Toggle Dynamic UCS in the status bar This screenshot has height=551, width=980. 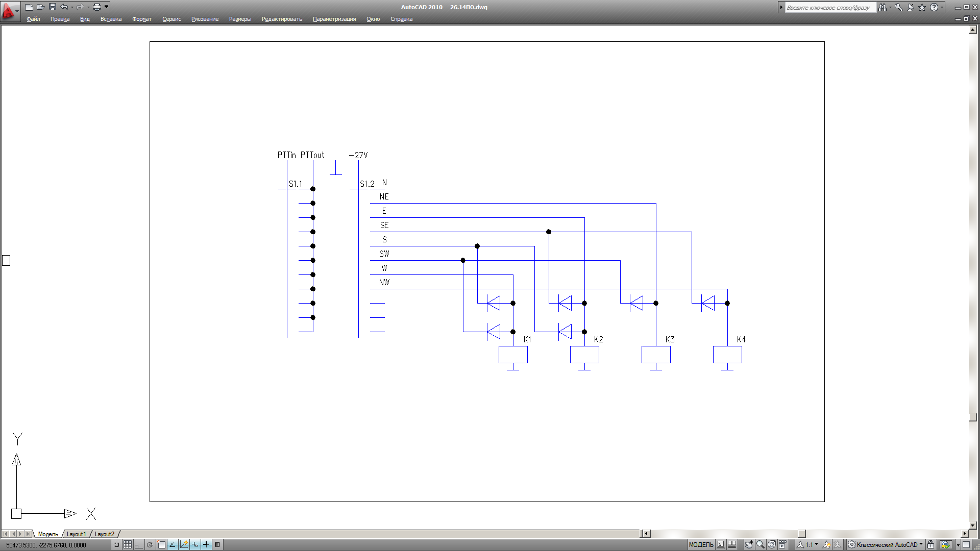[x=184, y=545]
